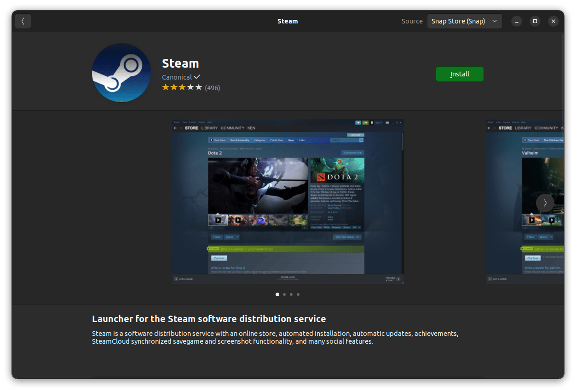This screenshot has height=392, width=576.
Task: Open the Dota 2 screenshot preview
Action: (x=288, y=202)
